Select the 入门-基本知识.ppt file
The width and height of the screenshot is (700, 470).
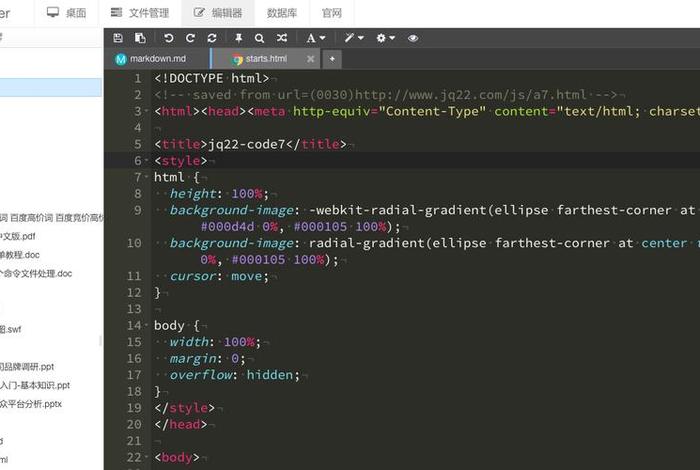pyautogui.click(x=35, y=385)
